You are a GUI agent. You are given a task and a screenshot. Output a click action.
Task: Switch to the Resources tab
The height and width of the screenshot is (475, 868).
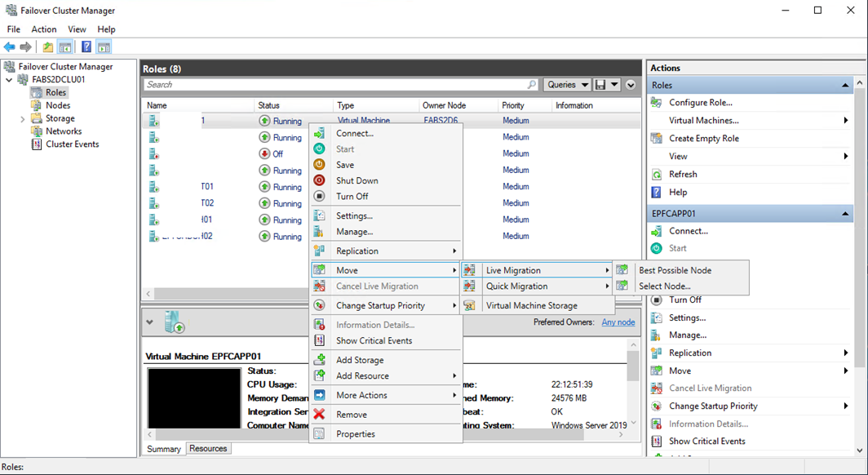click(x=208, y=448)
